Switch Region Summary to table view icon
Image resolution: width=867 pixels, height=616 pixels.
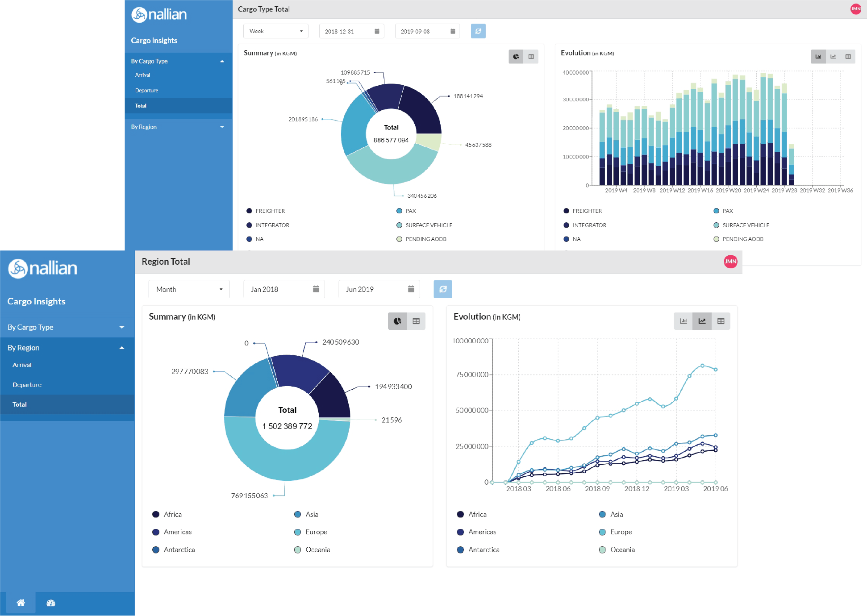[416, 321]
